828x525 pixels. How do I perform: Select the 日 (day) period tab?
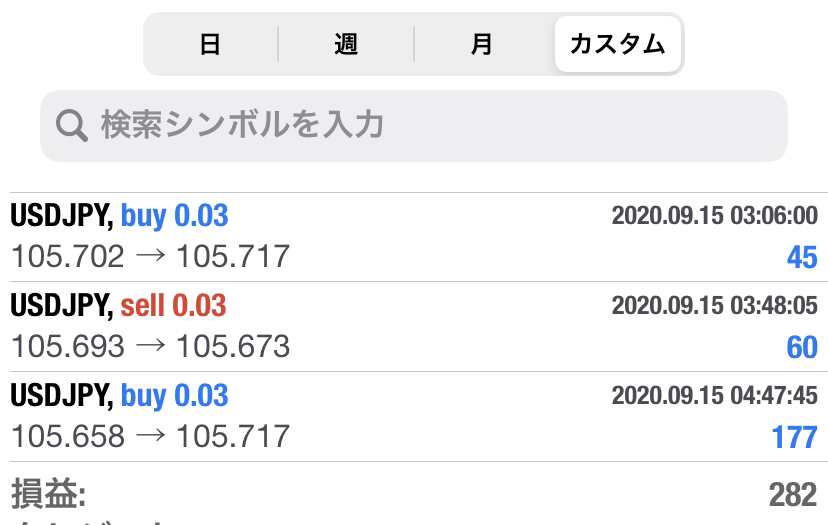coord(210,44)
